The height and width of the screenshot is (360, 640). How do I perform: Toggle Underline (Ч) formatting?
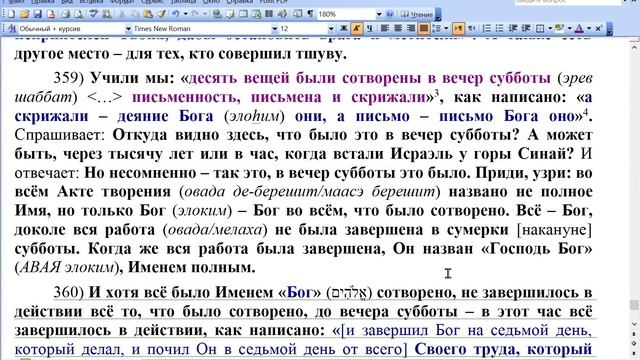pyautogui.click(x=370, y=28)
